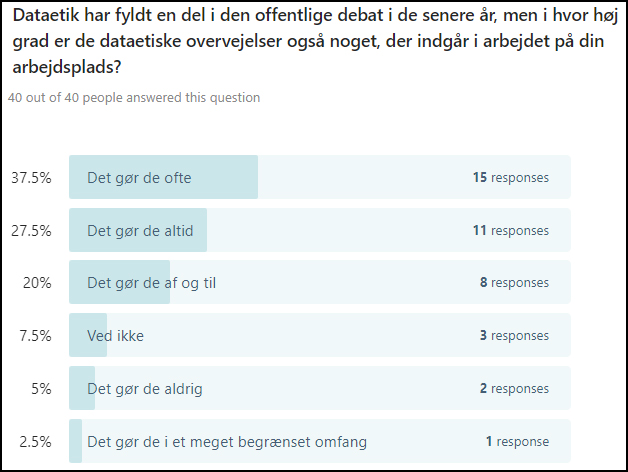Viewport: 628px width, 472px height.
Task: Select the 'Det gør de af og til' bar
Action: (320, 282)
